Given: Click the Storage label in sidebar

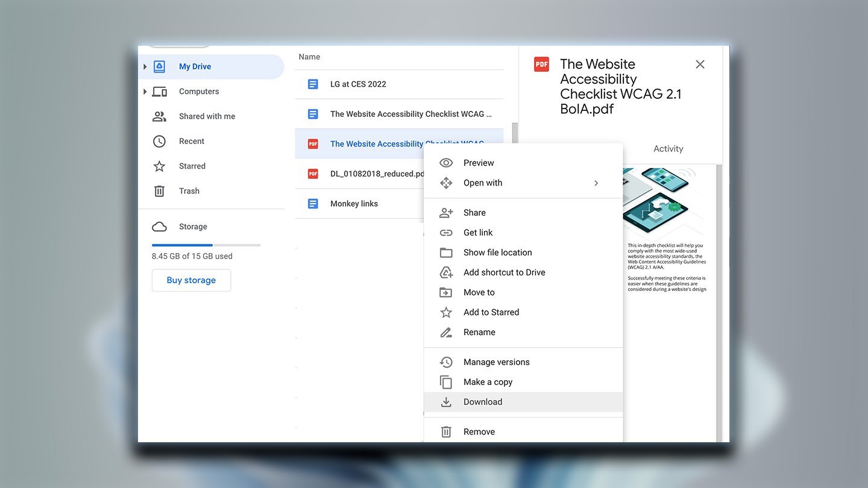Looking at the screenshot, I should [193, 227].
